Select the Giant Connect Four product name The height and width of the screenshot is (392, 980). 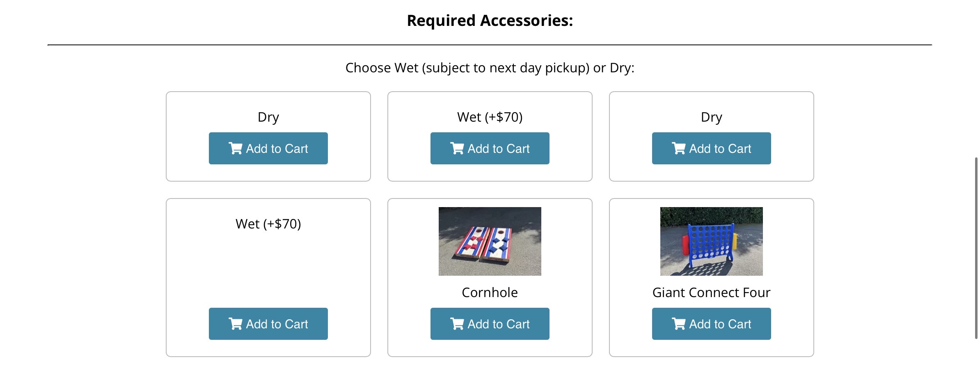coord(711,293)
